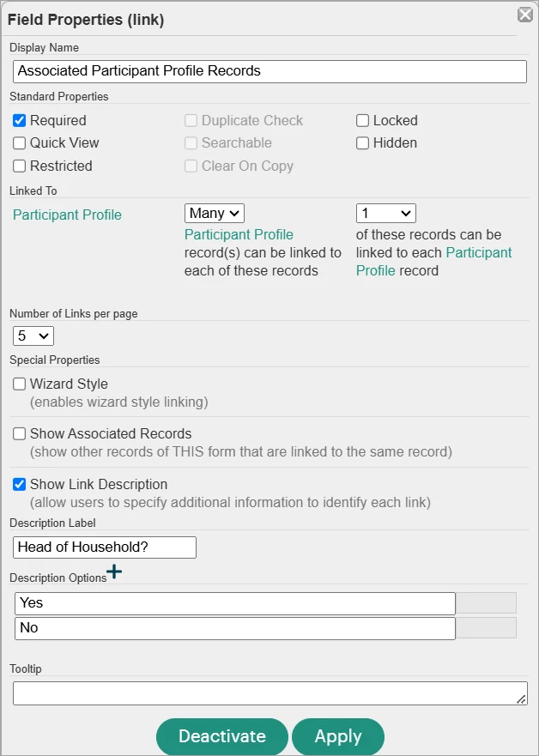539x756 pixels.
Task: Uncheck Show Link Description
Action: click(19, 485)
